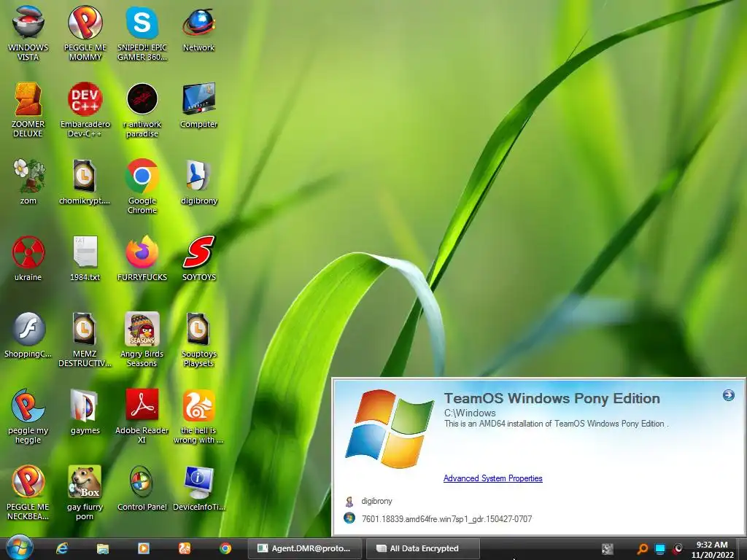Click the UC Browser taskbar icon
The width and height of the screenshot is (747, 560).
tap(185, 548)
